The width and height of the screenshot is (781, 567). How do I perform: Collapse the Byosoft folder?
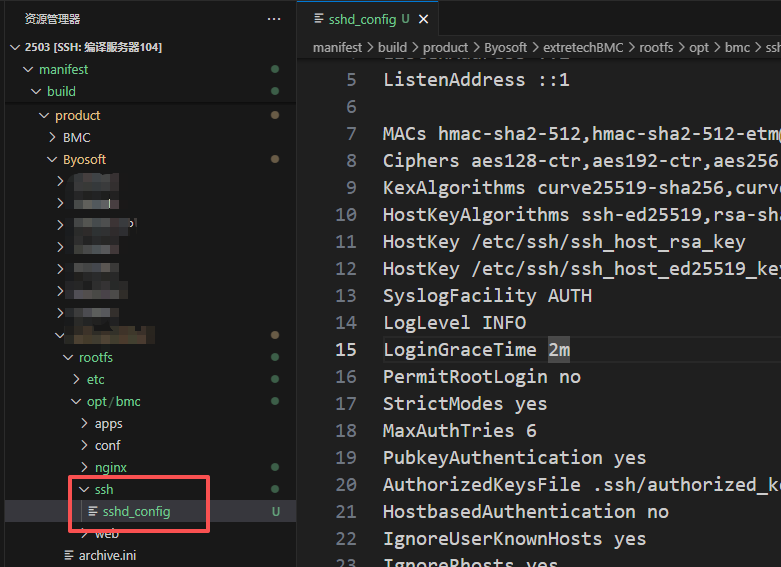click(x=53, y=159)
